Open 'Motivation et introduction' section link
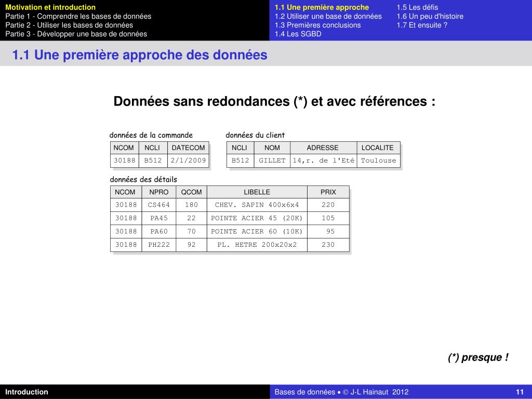This screenshot has width=532, height=399. coord(50,7)
